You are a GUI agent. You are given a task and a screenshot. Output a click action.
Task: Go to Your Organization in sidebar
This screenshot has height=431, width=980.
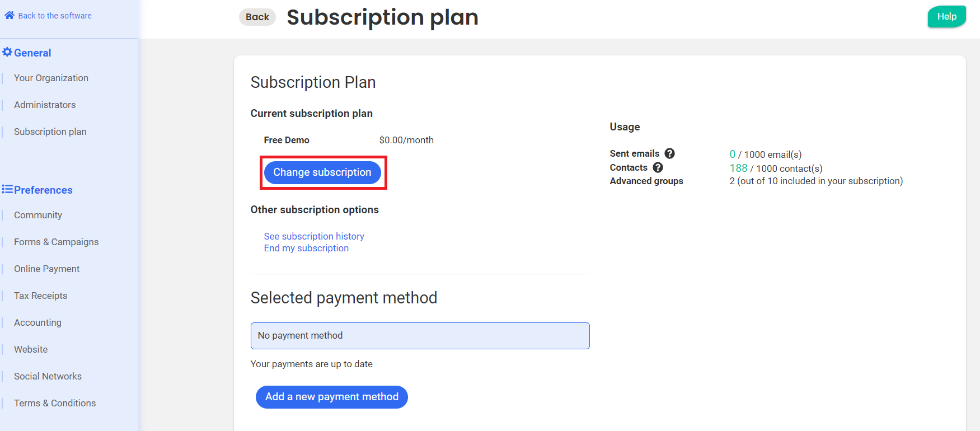click(51, 78)
